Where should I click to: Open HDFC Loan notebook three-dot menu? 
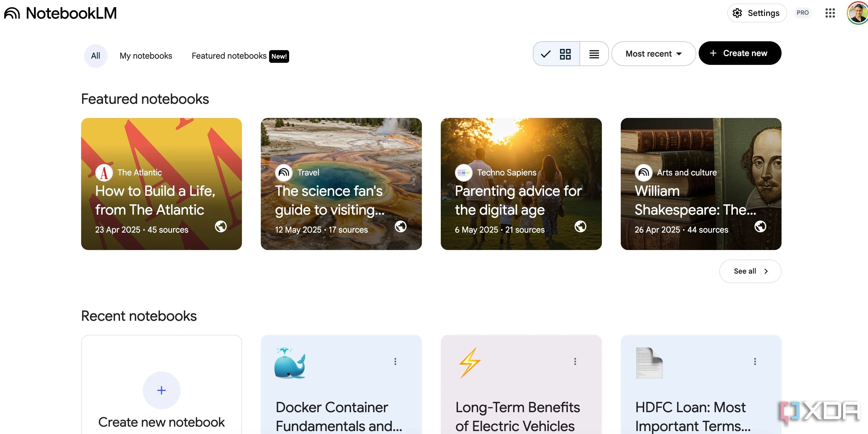pyautogui.click(x=755, y=361)
